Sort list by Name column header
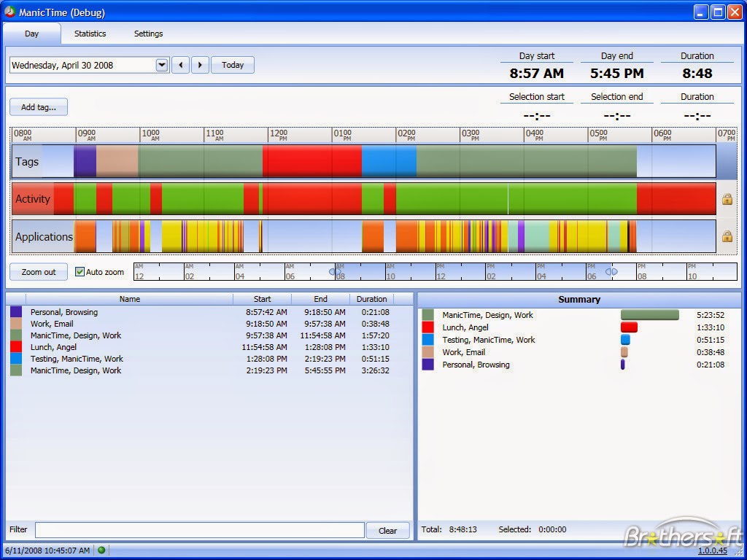Image resolution: width=747 pixels, height=560 pixels. (x=130, y=299)
